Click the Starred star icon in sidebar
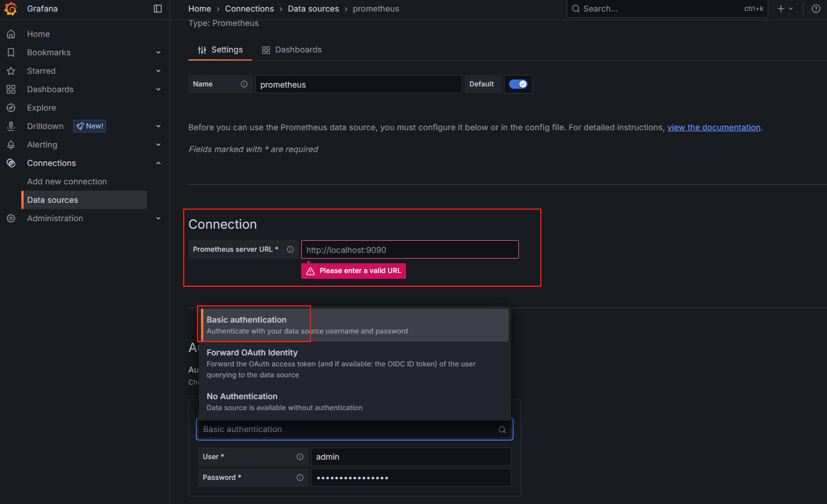827x504 pixels. coord(11,71)
